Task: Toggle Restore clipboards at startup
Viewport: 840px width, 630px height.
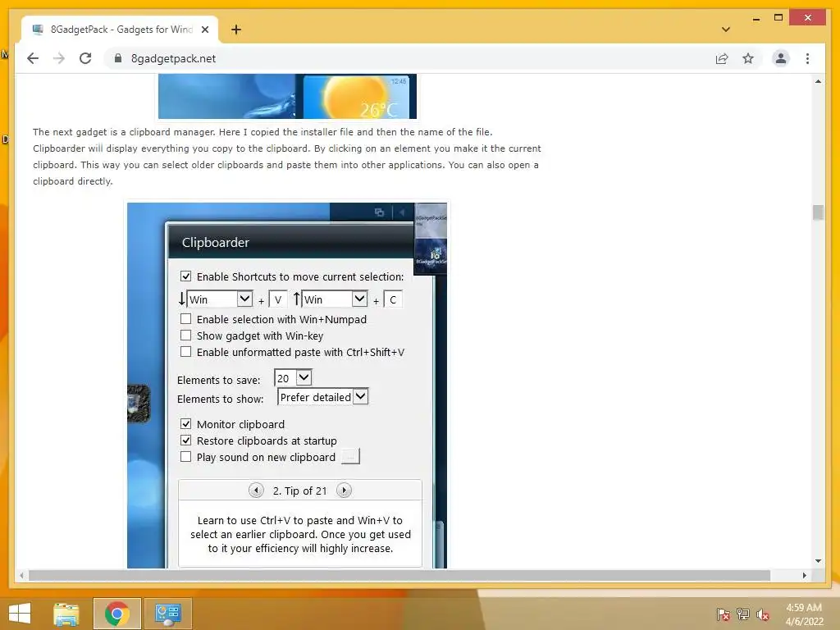Action: [185, 441]
